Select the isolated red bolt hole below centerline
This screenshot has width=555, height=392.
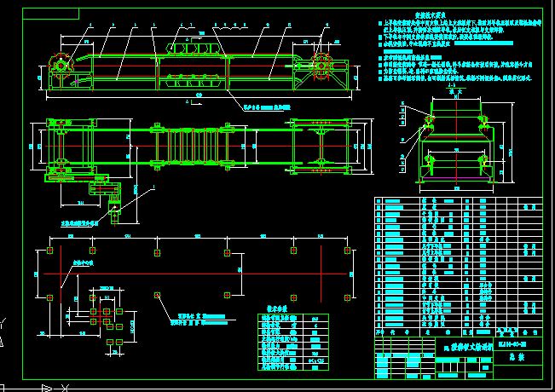[158, 295]
